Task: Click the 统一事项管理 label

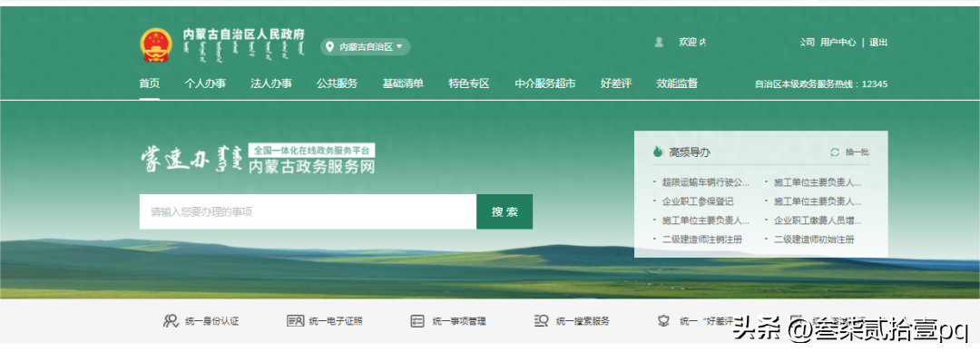Action: (459, 321)
